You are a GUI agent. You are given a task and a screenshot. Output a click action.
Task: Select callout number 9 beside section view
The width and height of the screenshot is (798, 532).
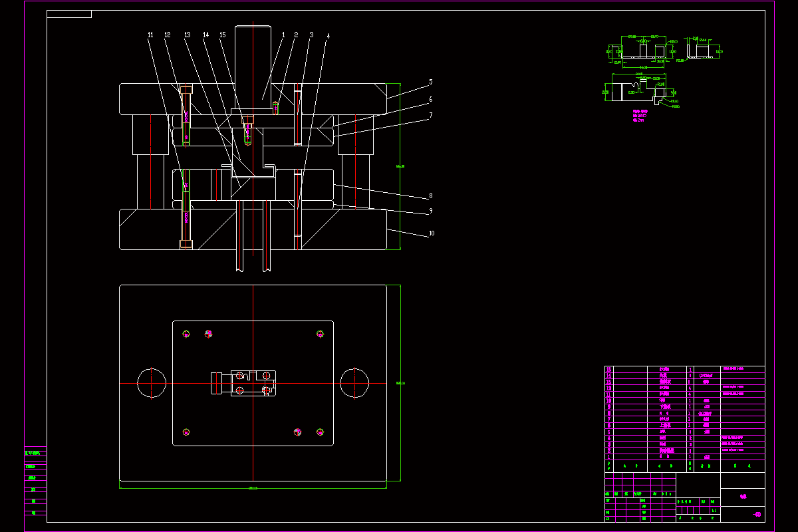(431, 211)
